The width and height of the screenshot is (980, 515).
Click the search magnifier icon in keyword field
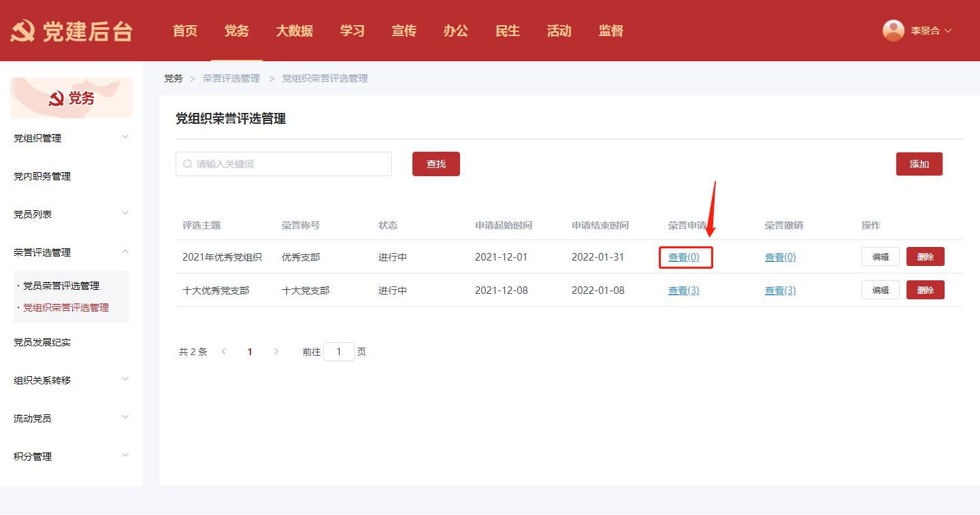(187, 164)
